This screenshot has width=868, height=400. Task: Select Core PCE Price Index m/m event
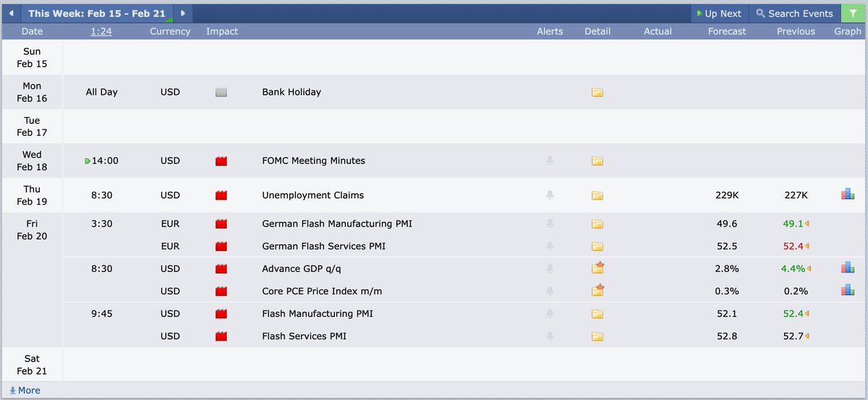(322, 291)
